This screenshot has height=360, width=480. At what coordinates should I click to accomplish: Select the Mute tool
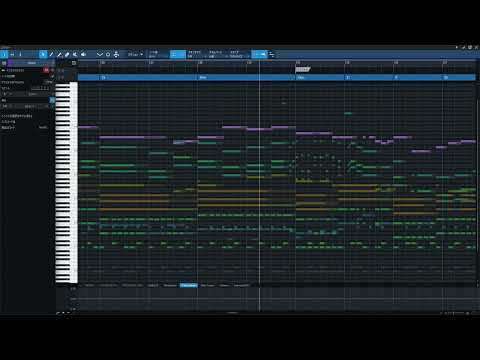(75, 54)
